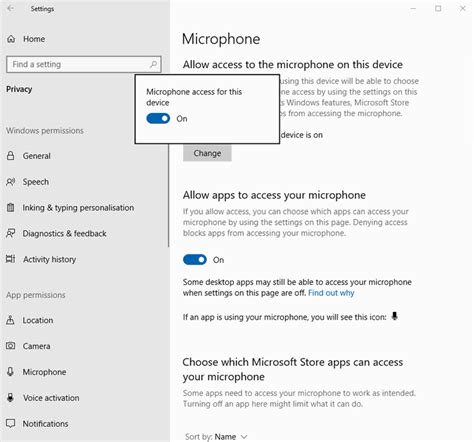Click the Windows permissions section label
474x442 pixels.
(45, 130)
